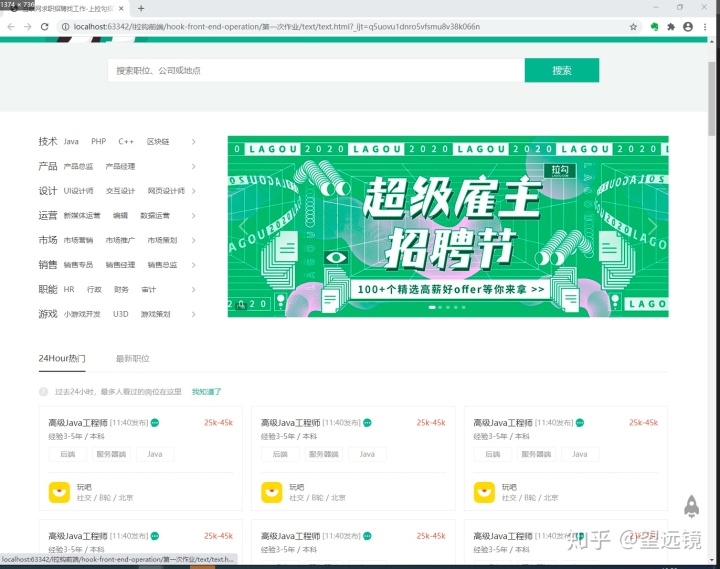720x569 pixels.
Task: Open the UI设计师 link
Action: (x=78, y=191)
